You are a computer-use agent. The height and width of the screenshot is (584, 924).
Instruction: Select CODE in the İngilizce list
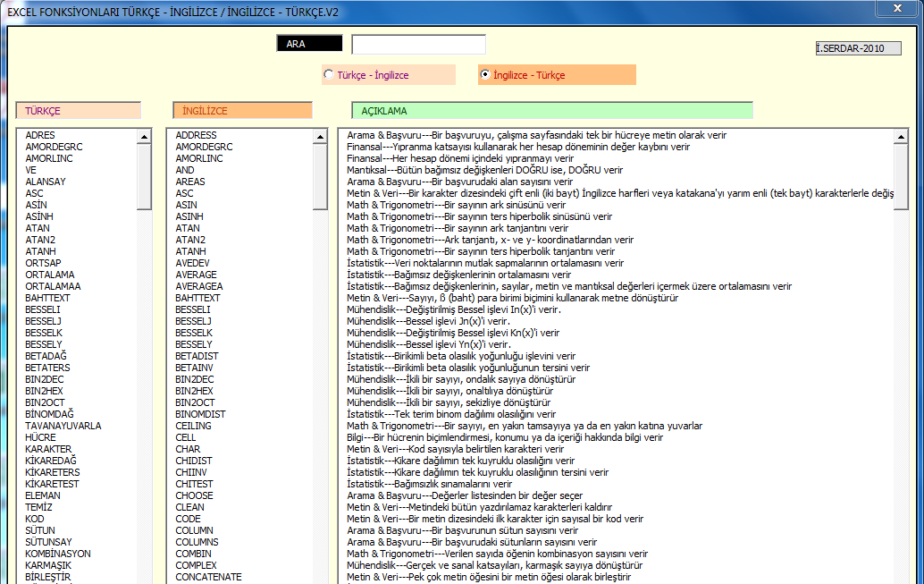pyautogui.click(x=188, y=519)
